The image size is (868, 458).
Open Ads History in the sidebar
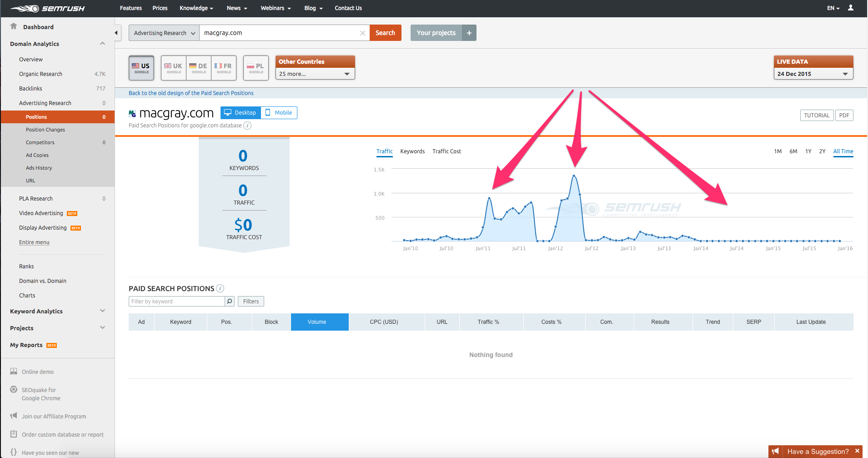39,168
